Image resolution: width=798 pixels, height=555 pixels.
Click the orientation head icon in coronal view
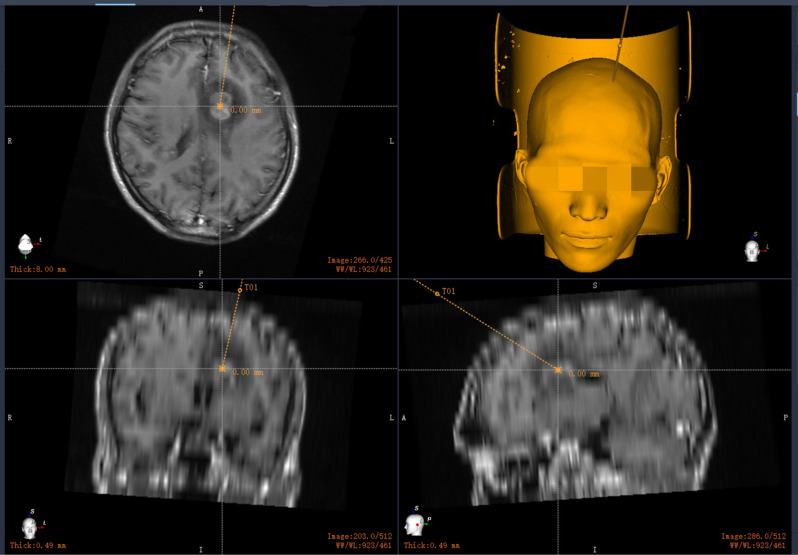[x=30, y=527]
